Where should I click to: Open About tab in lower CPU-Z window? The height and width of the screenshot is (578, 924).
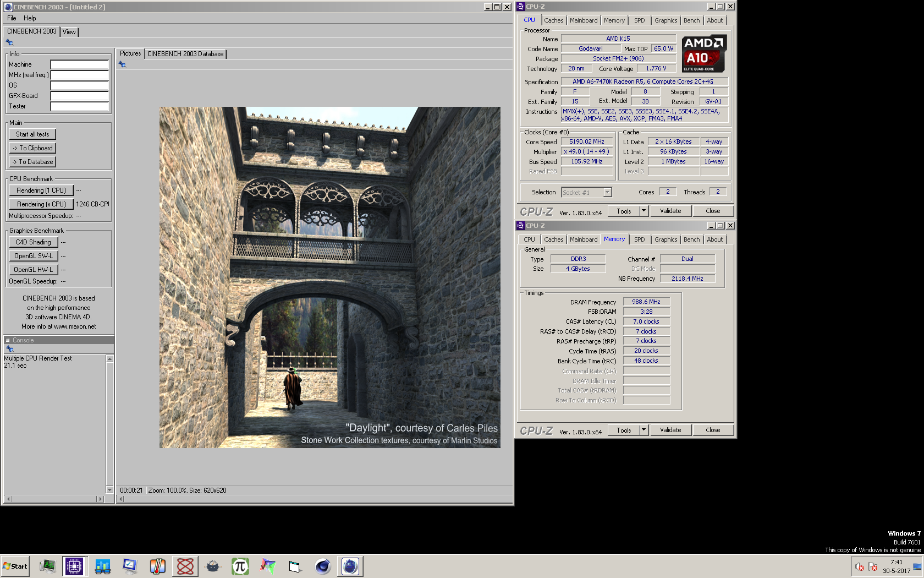(x=715, y=239)
